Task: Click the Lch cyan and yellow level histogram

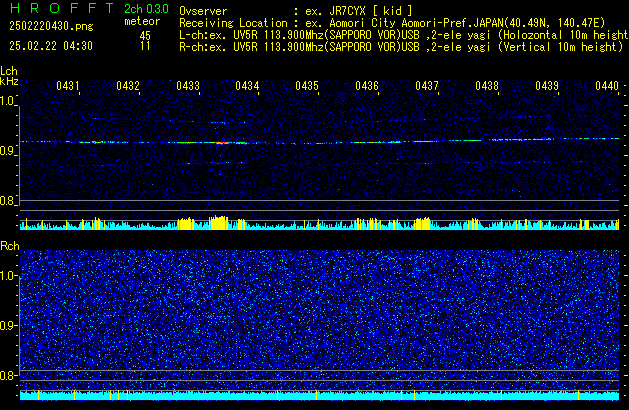Action: click(x=319, y=223)
